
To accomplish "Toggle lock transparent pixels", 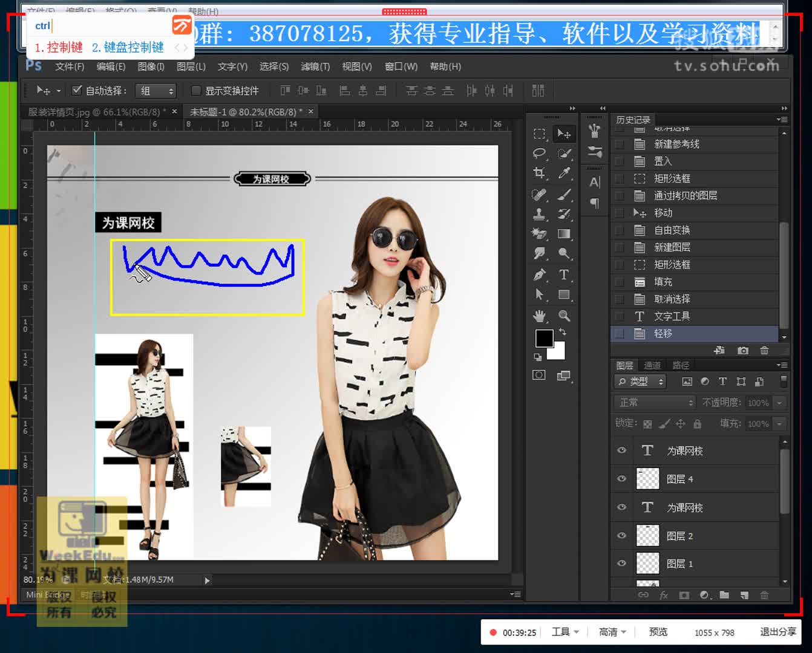I will pos(647,424).
